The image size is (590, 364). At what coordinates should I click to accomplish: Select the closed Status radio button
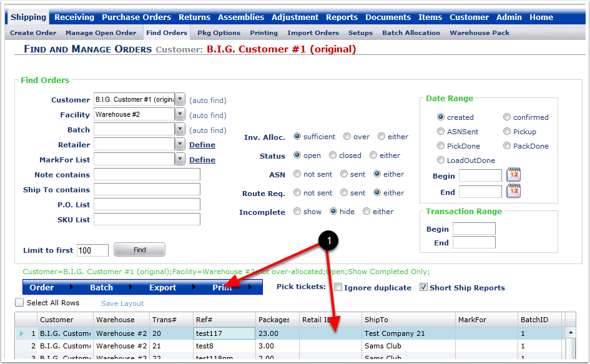pyautogui.click(x=333, y=155)
